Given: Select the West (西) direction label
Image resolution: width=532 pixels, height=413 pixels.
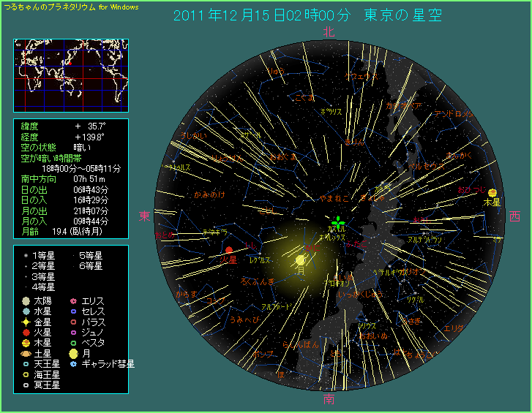Looking at the screenshot, I should [x=514, y=216].
